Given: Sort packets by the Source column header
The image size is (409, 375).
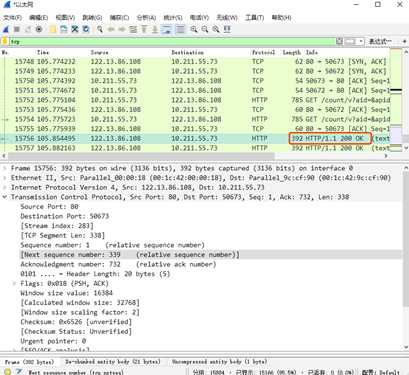Looking at the screenshot, I should point(100,52).
